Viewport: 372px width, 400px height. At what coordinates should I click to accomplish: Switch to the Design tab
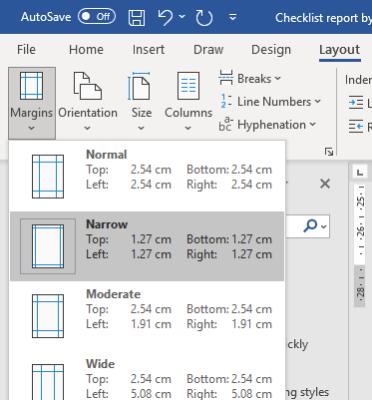(x=271, y=50)
